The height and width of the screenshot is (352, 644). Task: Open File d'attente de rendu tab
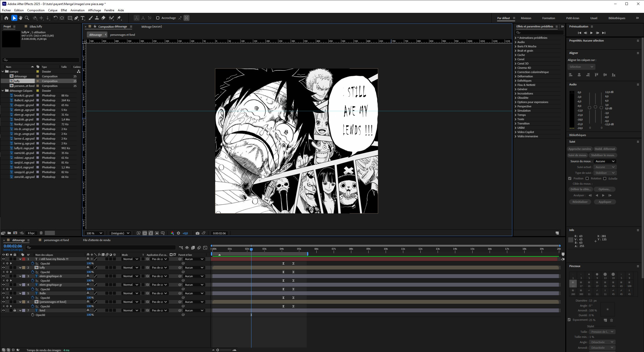(97, 240)
